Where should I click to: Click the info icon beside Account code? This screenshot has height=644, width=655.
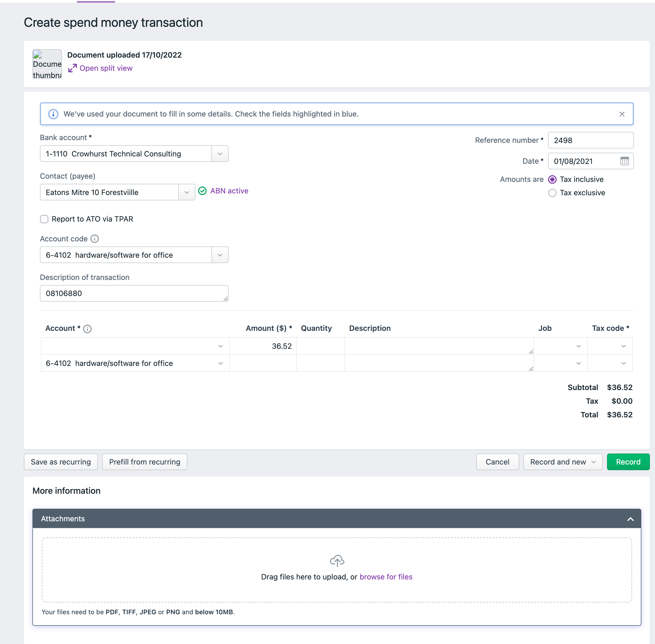click(x=95, y=239)
